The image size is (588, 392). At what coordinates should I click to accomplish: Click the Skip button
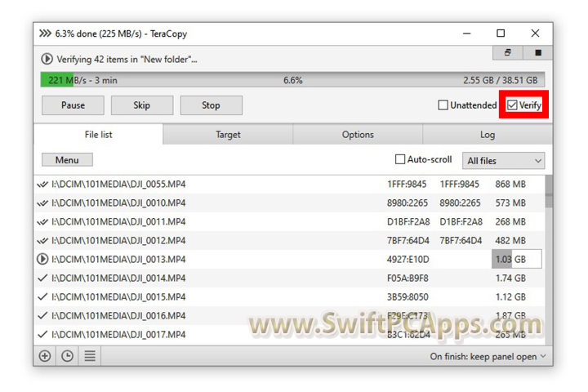click(142, 105)
